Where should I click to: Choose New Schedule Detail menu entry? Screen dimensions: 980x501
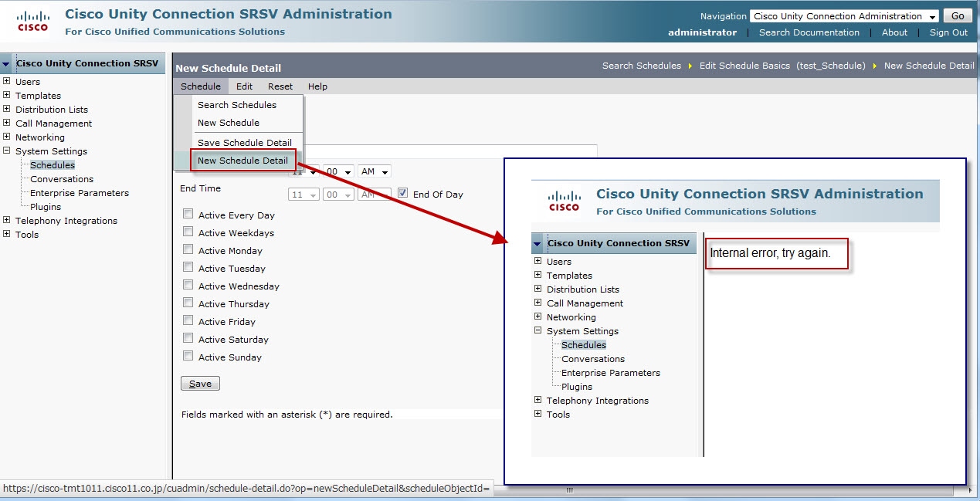242,161
